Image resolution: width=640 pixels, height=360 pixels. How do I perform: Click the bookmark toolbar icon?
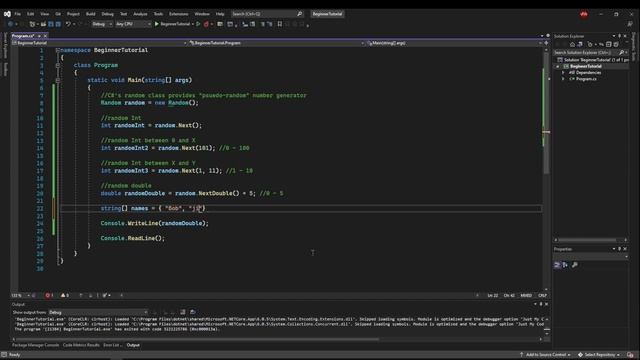coord(280,24)
